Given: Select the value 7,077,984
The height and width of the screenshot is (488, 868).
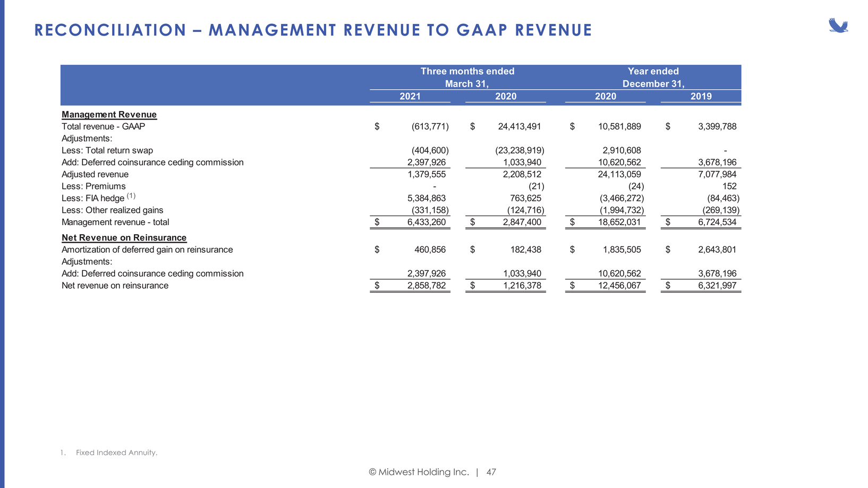Looking at the screenshot, I should click(717, 174).
